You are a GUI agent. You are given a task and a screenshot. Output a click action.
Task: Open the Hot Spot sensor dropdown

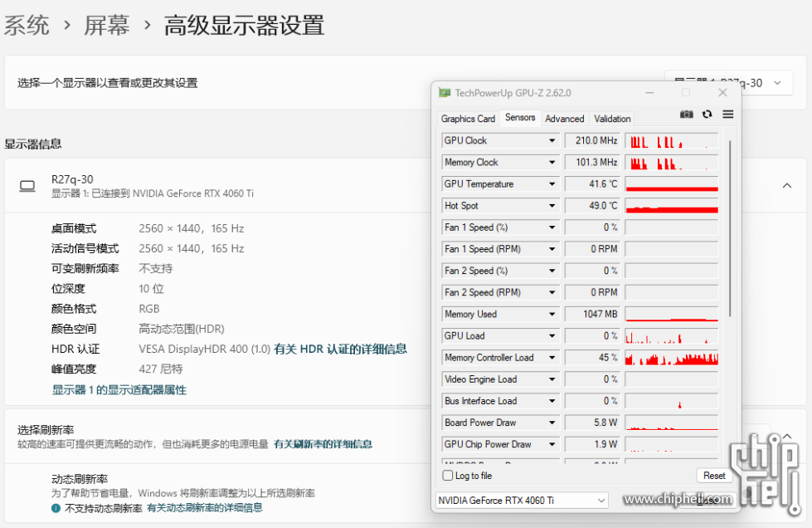point(552,206)
